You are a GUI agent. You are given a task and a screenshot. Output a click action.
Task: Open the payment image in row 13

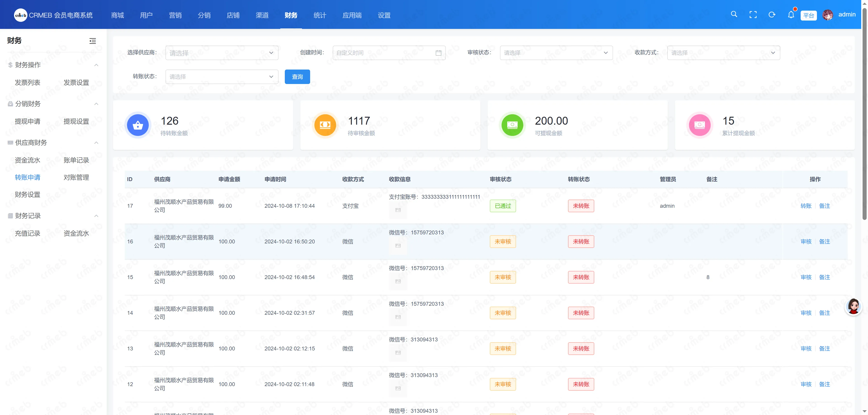[398, 353]
